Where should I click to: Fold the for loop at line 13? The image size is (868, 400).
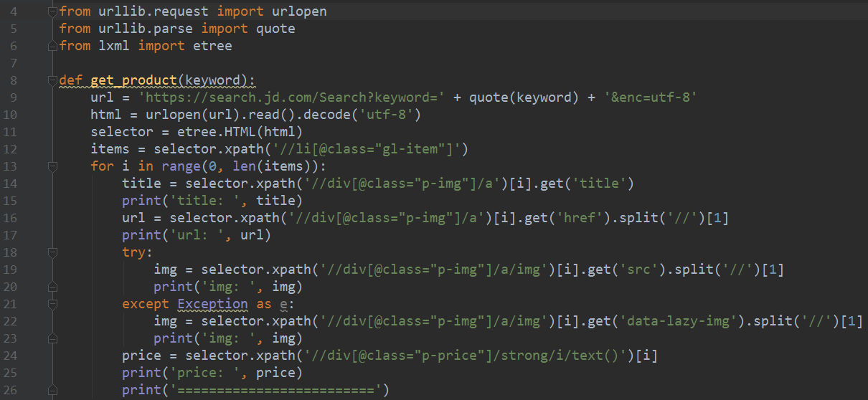point(52,166)
